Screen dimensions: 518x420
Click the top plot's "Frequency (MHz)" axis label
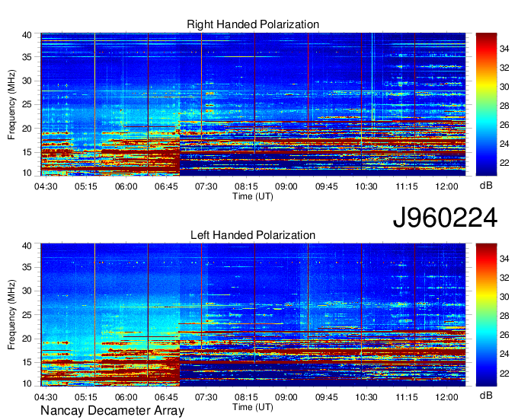click(x=11, y=104)
